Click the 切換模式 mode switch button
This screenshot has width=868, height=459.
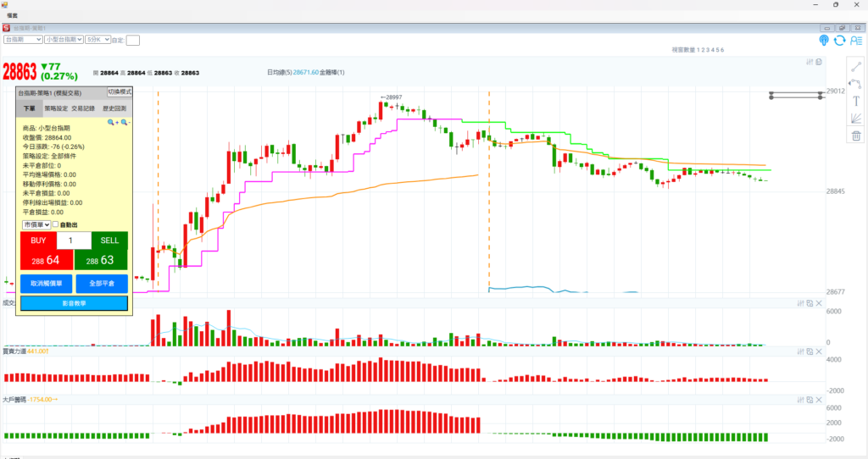[120, 91]
